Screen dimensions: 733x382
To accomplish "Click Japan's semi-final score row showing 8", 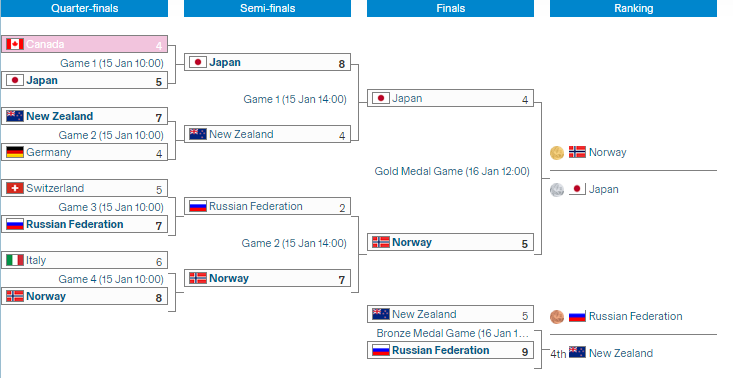I will pyautogui.click(x=267, y=62).
